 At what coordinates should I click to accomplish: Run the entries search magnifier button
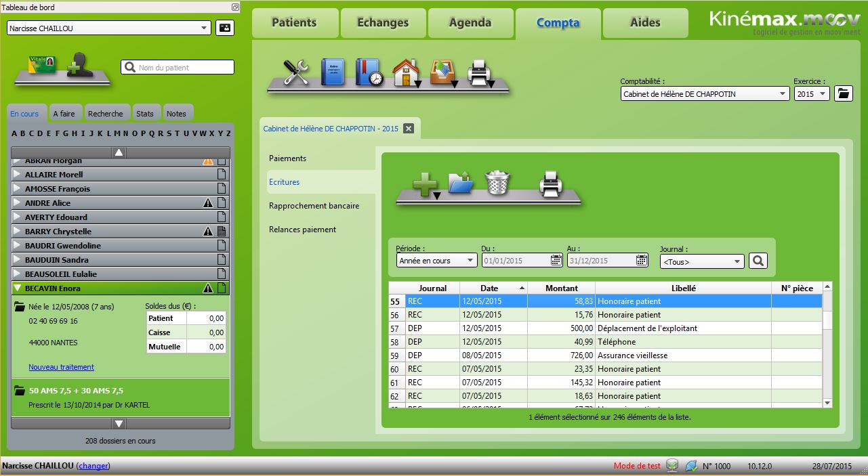pos(758,261)
